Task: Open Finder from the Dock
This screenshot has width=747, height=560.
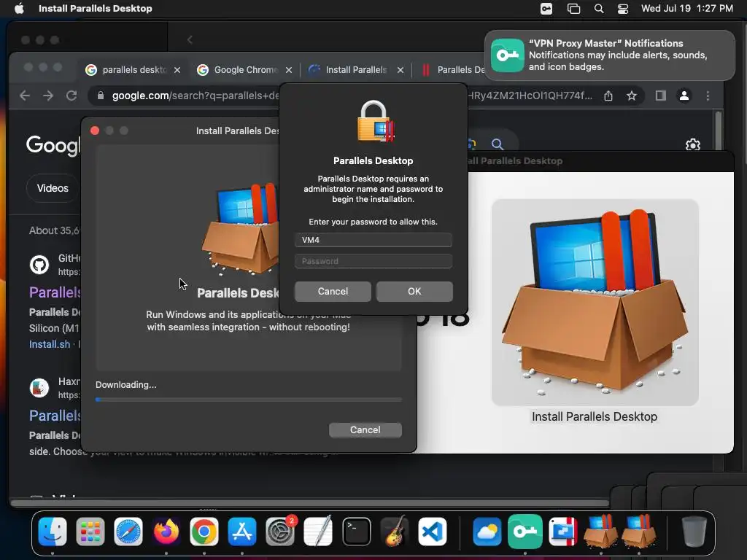Action: (x=53, y=532)
